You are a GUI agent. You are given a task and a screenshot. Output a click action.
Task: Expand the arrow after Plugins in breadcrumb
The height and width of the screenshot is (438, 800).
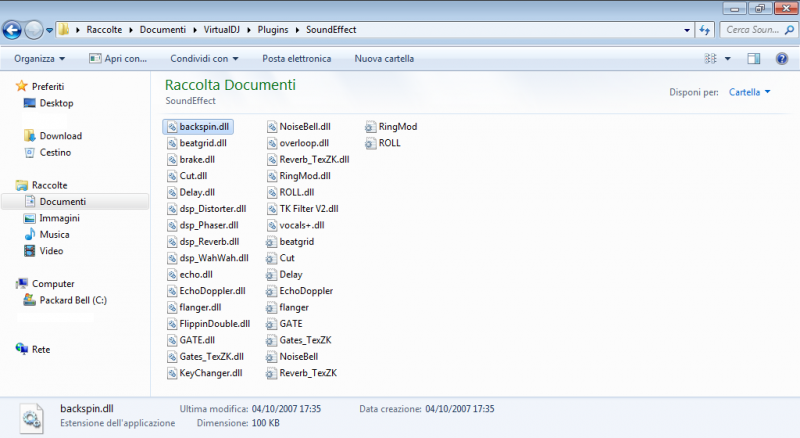click(x=297, y=30)
